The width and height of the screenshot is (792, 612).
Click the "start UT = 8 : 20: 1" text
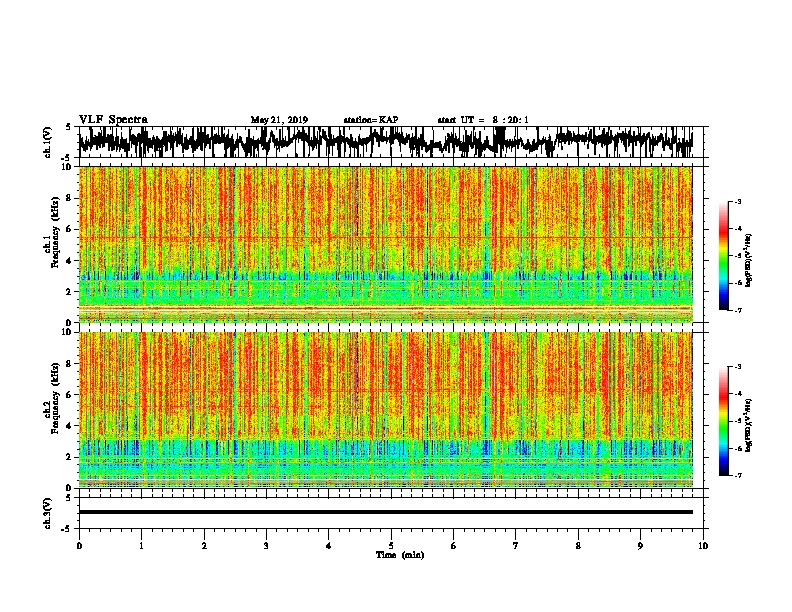coord(483,120)
